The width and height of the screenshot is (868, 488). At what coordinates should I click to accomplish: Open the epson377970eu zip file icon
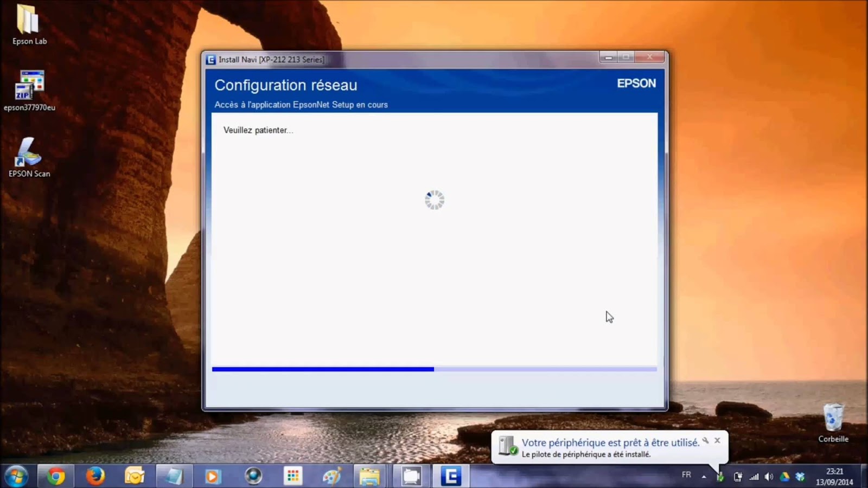point(29,90)
